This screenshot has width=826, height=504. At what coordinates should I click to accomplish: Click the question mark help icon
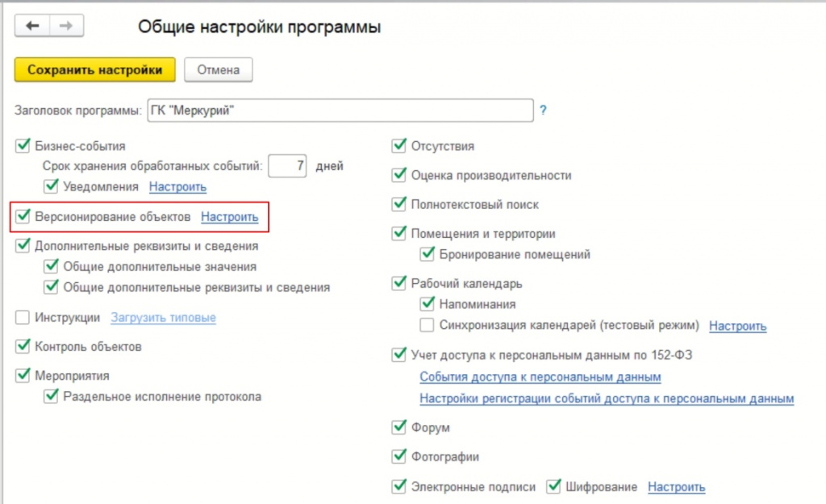point(543,110)
